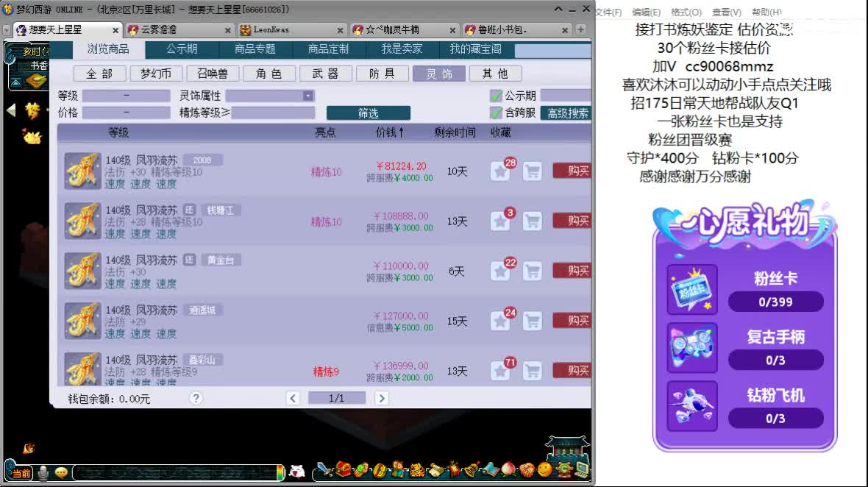This screenshot has width=868, height=487.
Task: Click the 粉丝卡 0/399 progress bar
Action: (776, 302)
